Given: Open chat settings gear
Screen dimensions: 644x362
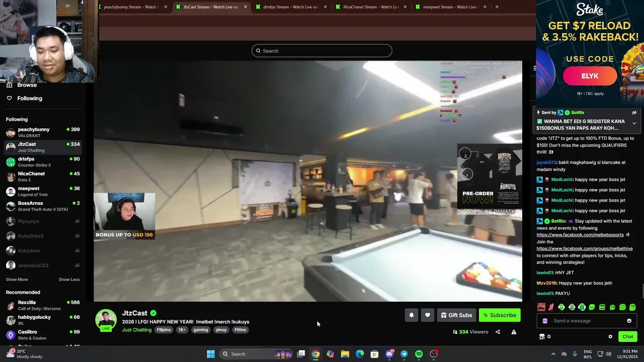Looking at the screenshot, I should 610,337.
